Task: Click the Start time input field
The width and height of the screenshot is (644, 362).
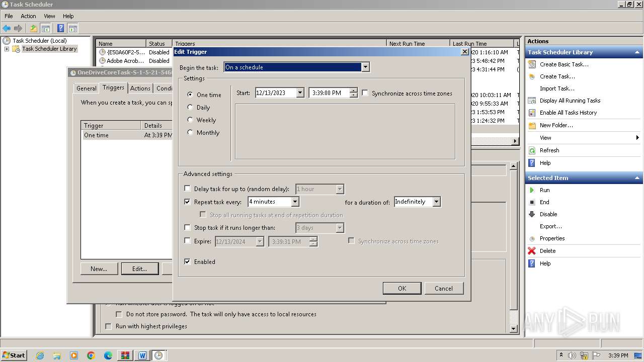Action: click(x=330, y=93)
